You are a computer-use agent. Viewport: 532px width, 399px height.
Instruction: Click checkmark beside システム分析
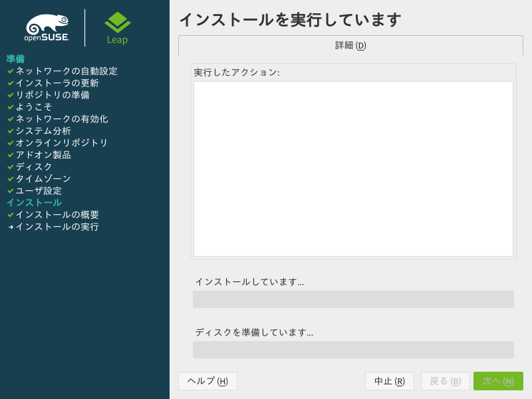point(11,131)
